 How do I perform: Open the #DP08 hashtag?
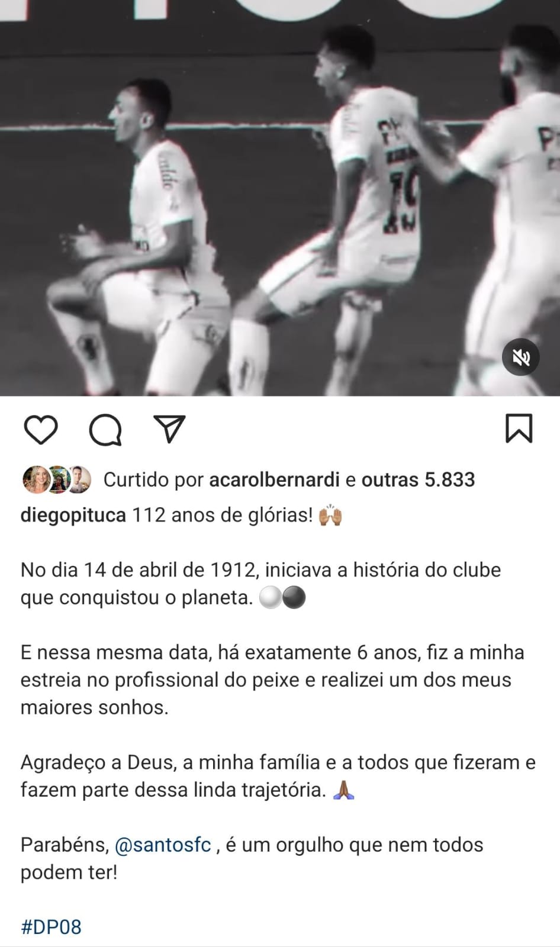pyautogui.click(x=51, y=927)
